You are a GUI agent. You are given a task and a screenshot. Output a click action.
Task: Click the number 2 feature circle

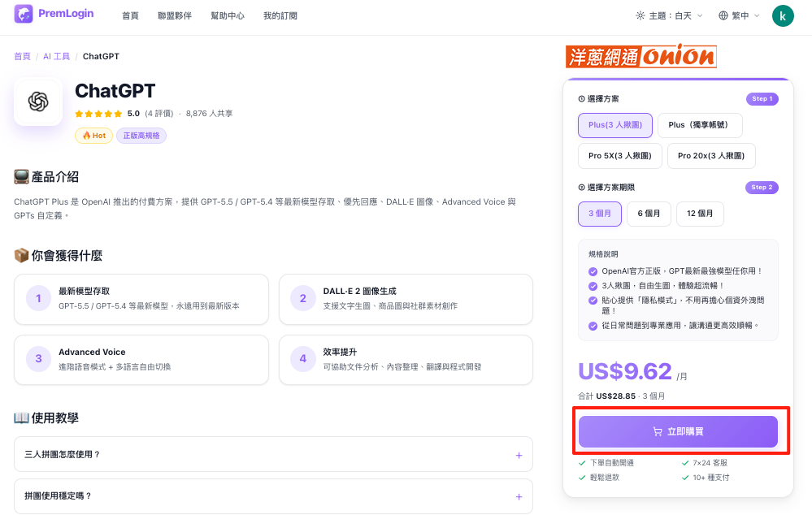coord(303,298)
